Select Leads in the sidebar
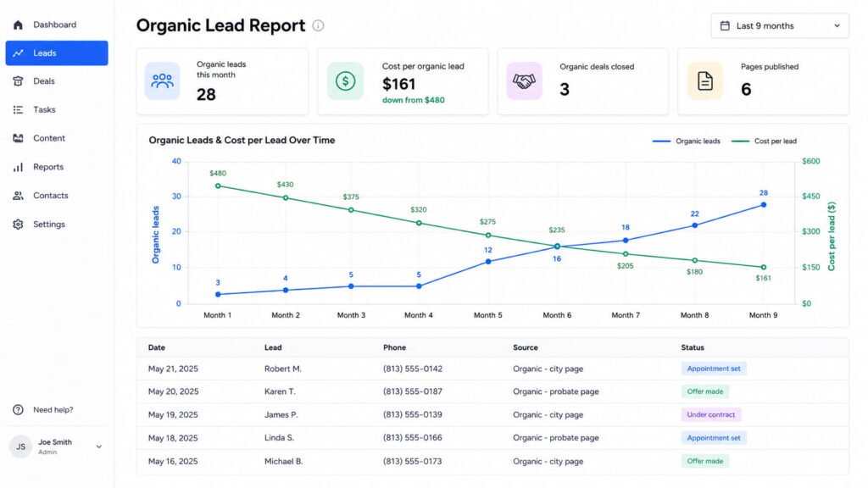 pyautogui.click(x=57, y=53)
